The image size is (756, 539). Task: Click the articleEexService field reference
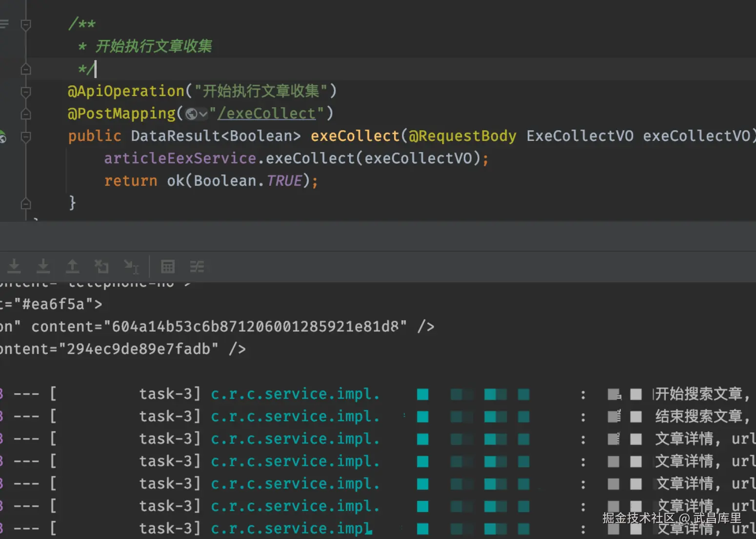[x=180, y=158]
